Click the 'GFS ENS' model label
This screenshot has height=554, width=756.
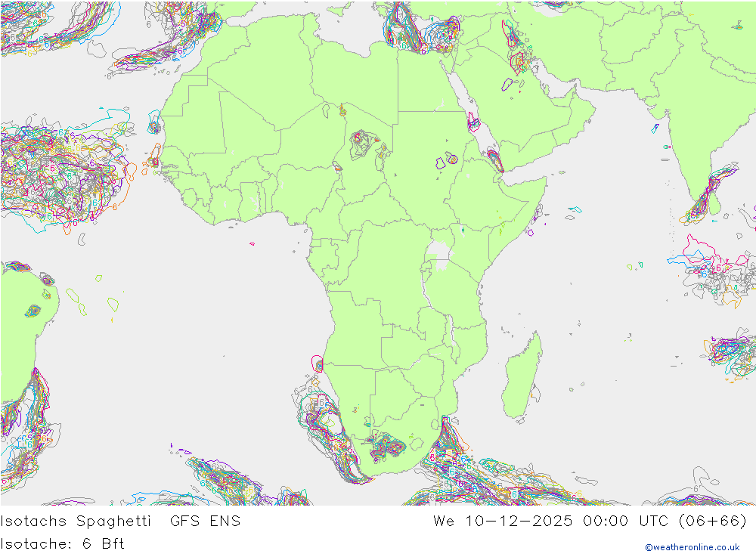coord(205,522)
